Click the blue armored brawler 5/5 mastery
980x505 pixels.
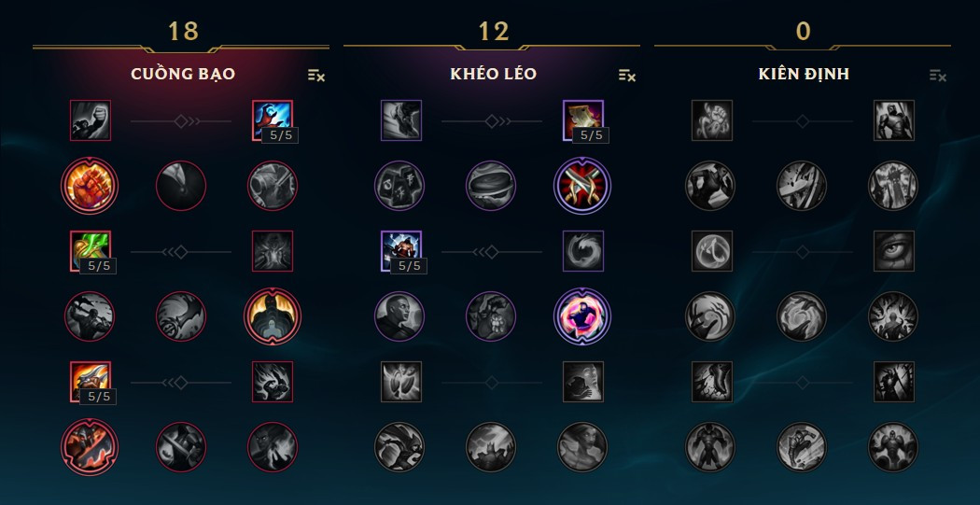[401, 251]
